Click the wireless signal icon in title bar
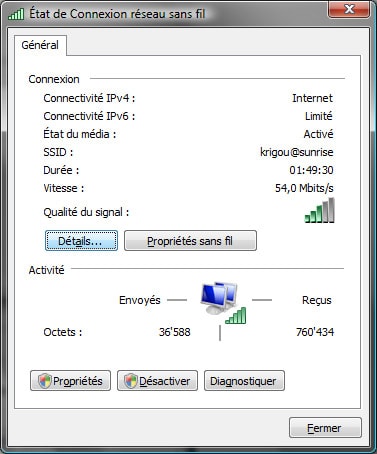This screenshot has width=377, height=454. [x=16, y=14]
